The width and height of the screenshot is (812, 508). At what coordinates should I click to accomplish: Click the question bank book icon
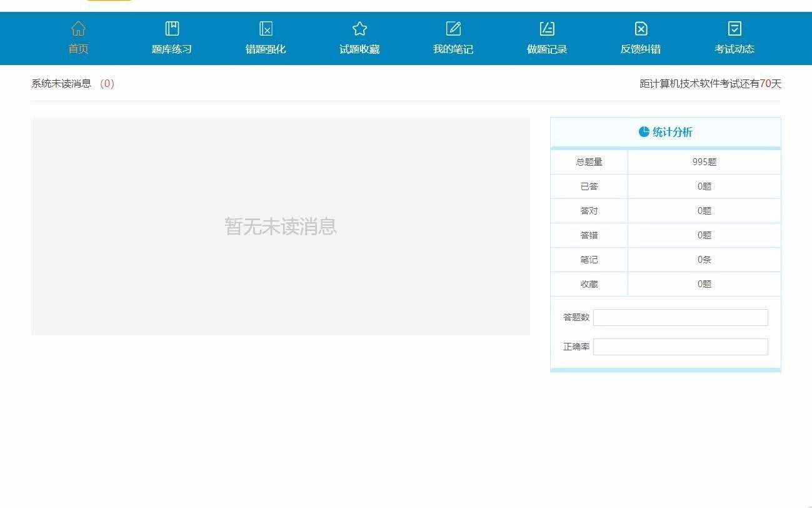tap(172, 28)
